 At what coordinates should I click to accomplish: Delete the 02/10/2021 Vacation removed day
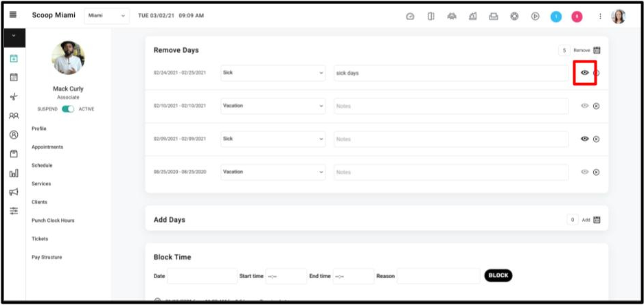point(597,106)
